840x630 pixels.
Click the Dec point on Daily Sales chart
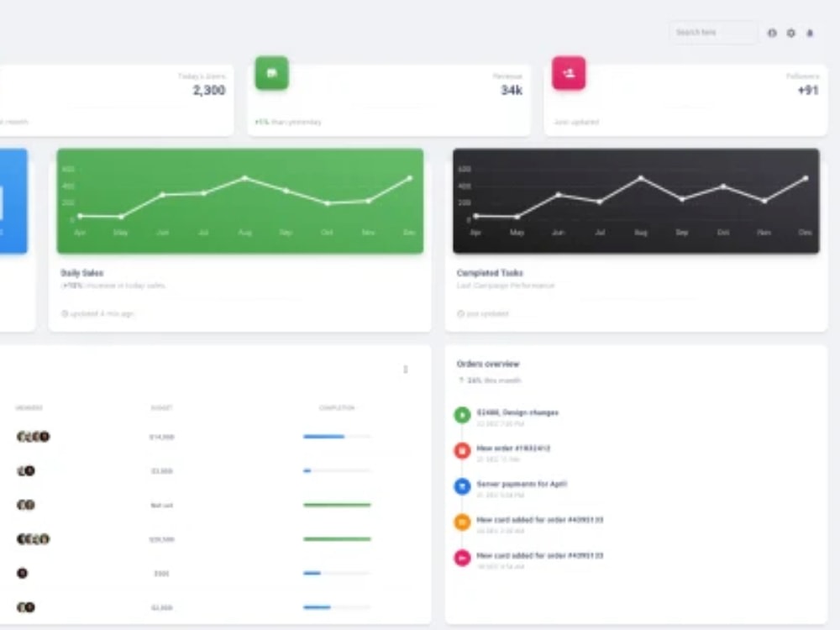coord(410,178)
